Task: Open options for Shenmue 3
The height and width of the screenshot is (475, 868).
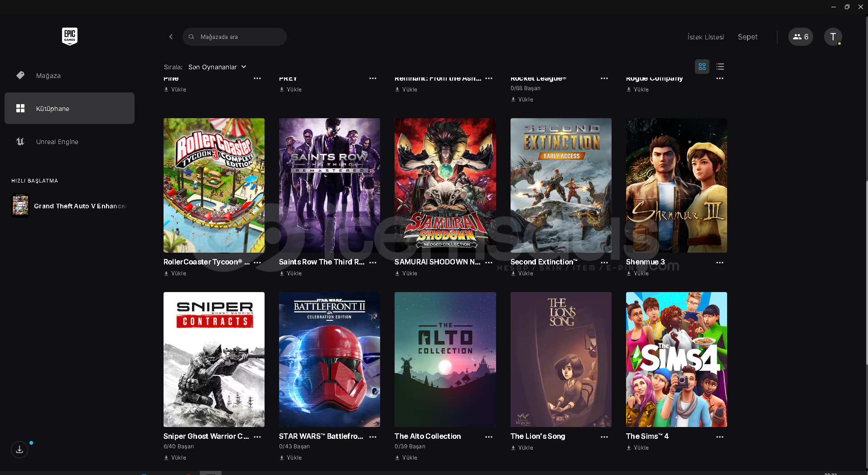Action: point(720,263)
